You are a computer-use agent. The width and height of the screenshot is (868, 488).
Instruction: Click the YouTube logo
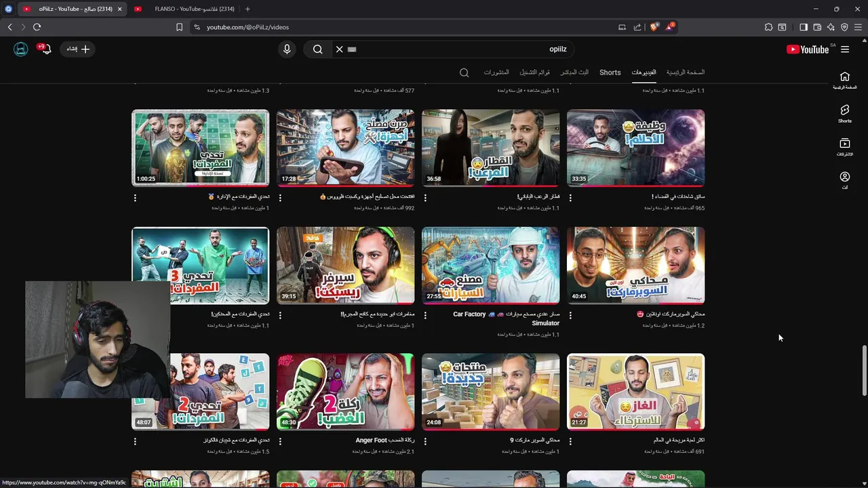point(808,49)
